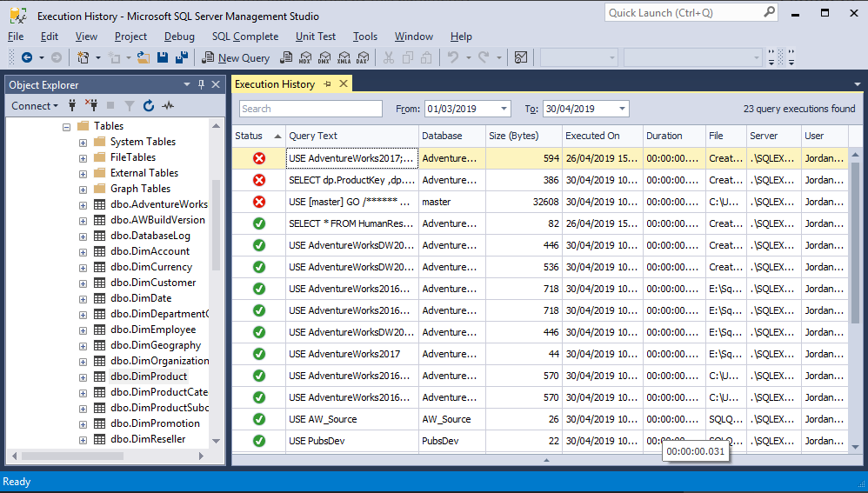Click Disconnect icon in Object Explorer

(x=91, y=105)
